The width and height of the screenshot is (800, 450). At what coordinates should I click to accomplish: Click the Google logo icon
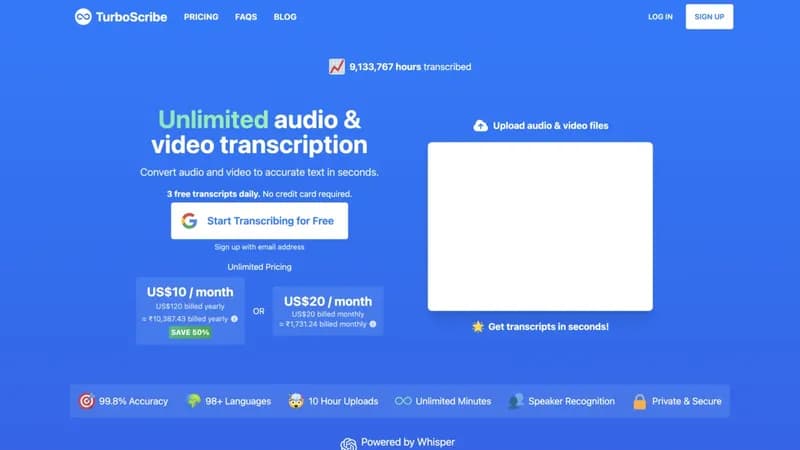[189, 220]
